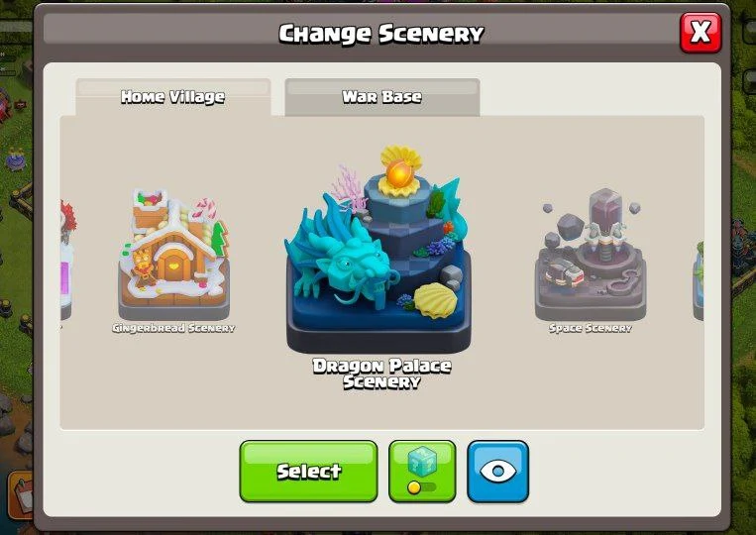Hit the green Select button
The height and width of the screenshot is (535, 756).
[x=308, y=472]
